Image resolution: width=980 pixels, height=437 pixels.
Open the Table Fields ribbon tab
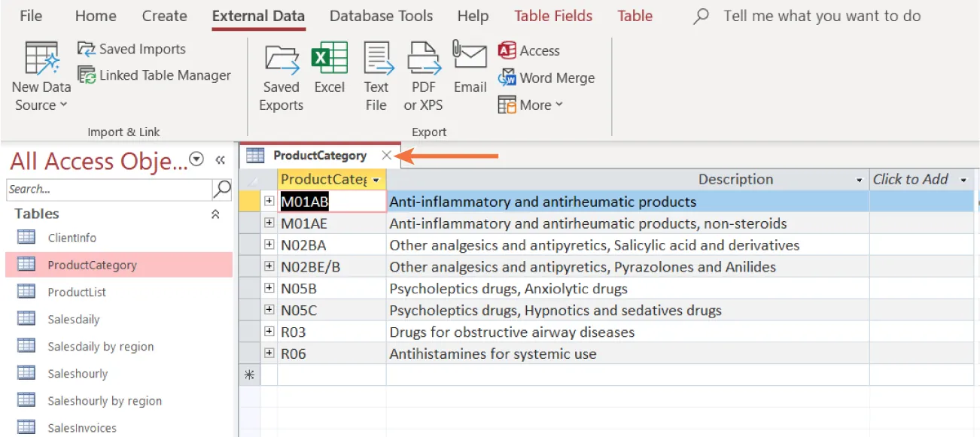pyautogui.click(x=553, y=15)
